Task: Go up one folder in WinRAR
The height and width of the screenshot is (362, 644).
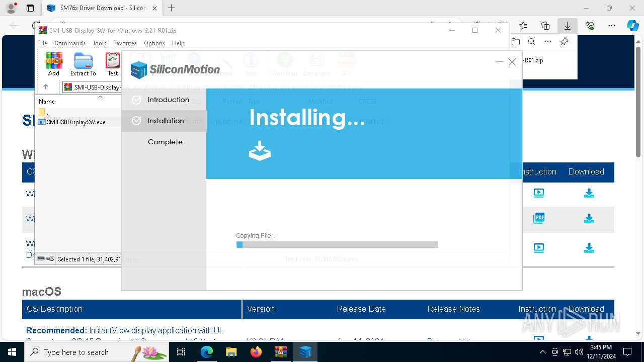Action: coord(46,87)
